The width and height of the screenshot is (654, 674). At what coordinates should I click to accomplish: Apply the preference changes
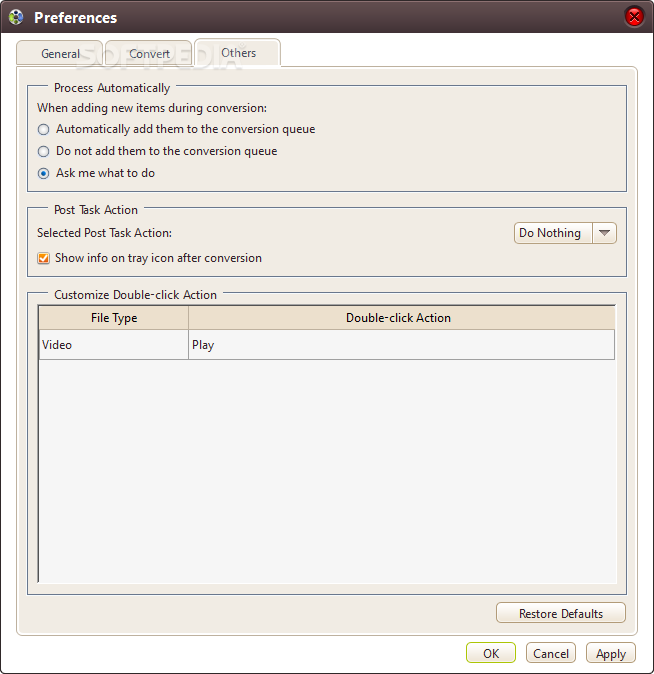611,653
